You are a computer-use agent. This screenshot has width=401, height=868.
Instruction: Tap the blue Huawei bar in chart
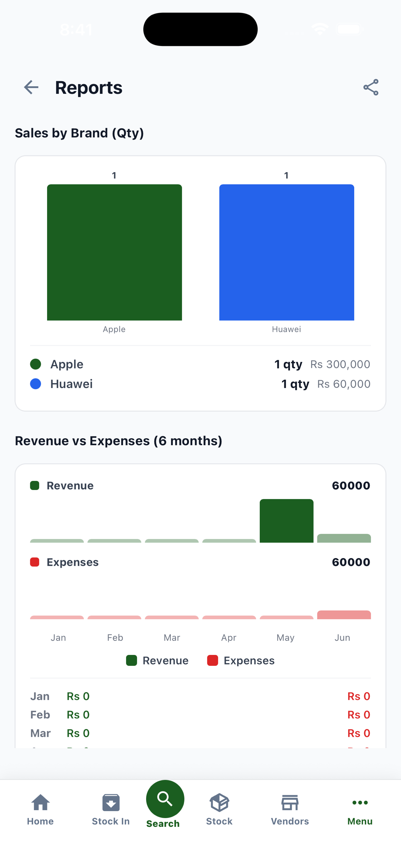tap(286, 252)
